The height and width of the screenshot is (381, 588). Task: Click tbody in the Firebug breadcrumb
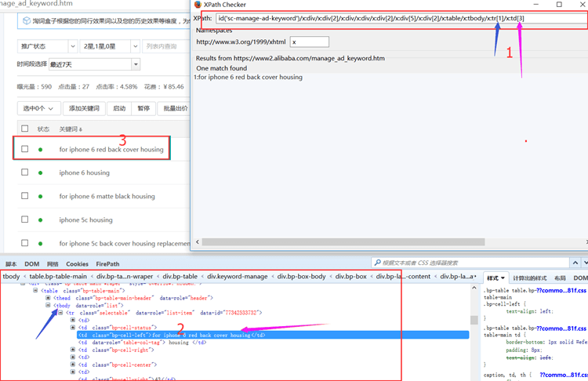[11, 277]
